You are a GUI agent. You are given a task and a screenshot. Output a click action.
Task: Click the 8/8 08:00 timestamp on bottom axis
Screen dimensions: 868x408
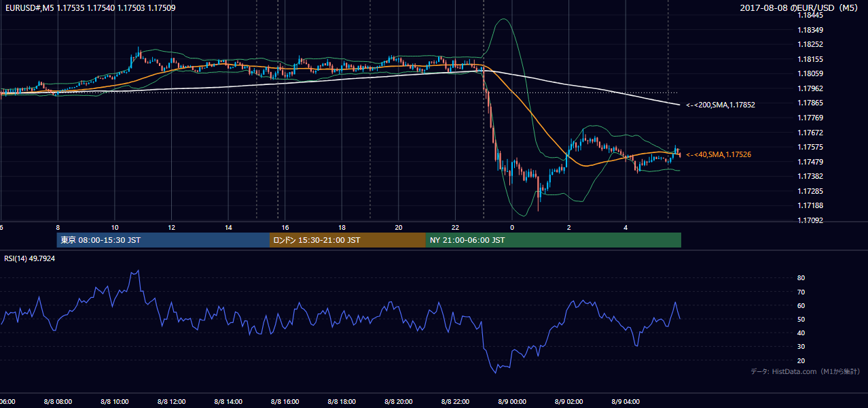click(x=58, y=402)
